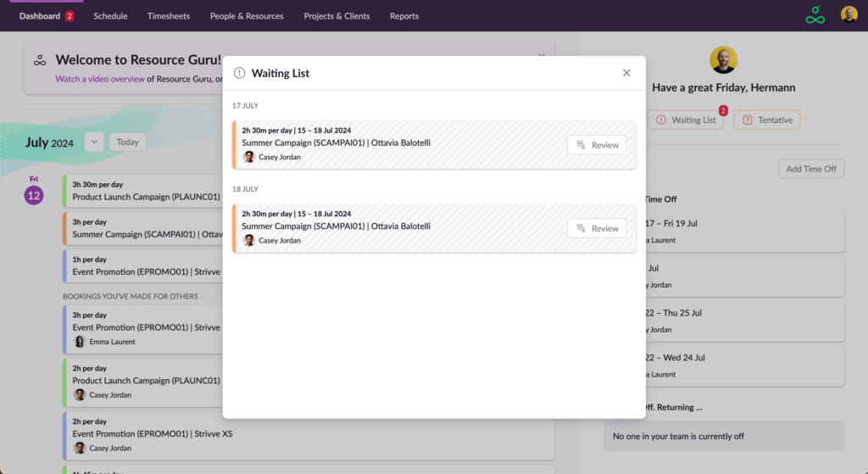Click Casey Jordan avatar in 18 July entry
Image resolution: width=868 pixels, height=474 pixels.
(x=249, y=240)
